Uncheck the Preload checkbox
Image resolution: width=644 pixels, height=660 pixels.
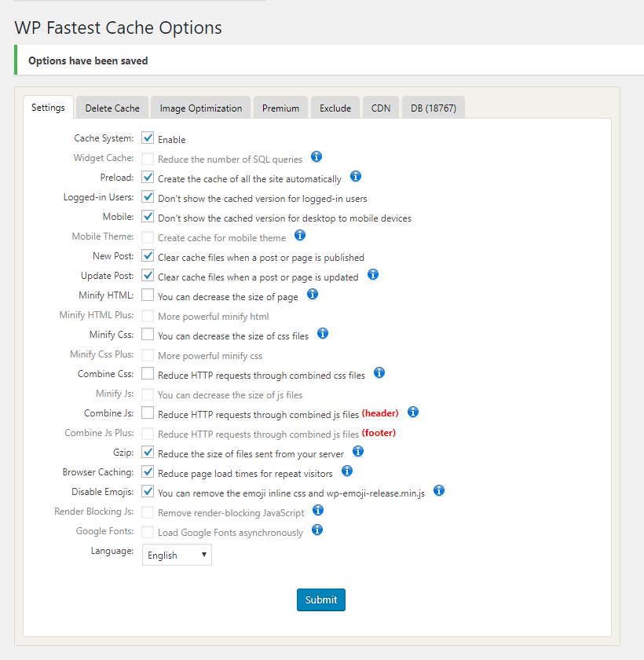coord(148,178)
